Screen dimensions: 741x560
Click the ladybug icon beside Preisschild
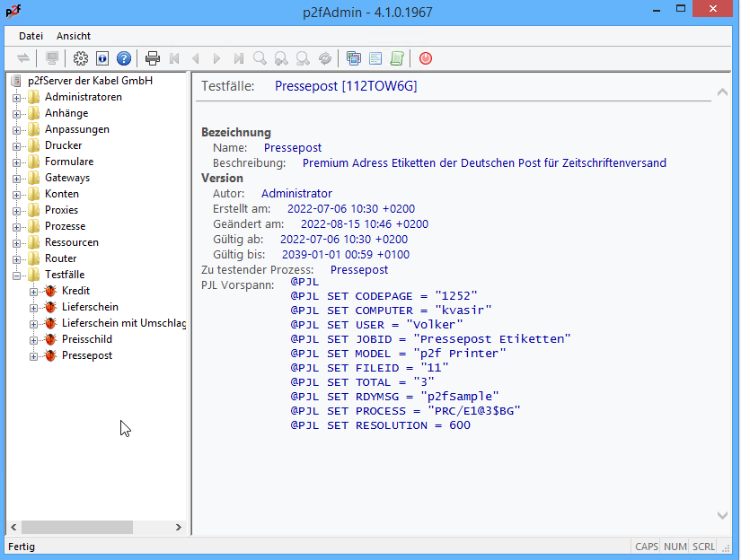[50, 339]
